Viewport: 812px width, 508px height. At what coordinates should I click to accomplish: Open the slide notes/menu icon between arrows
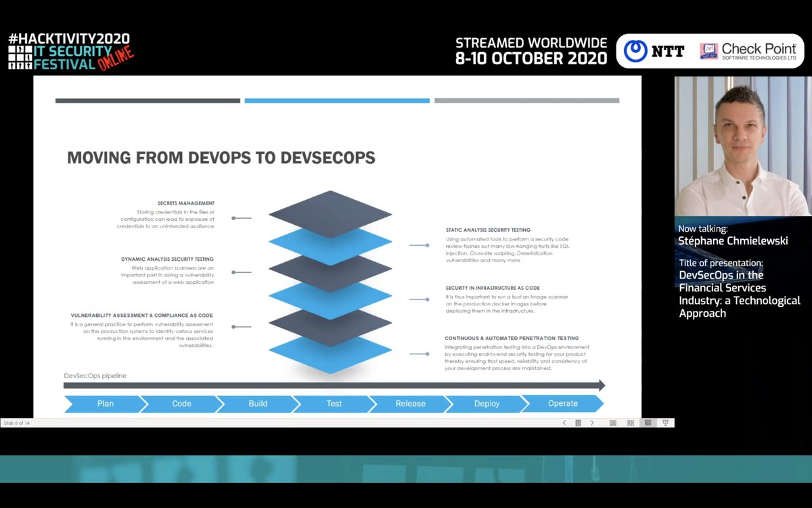578,423
